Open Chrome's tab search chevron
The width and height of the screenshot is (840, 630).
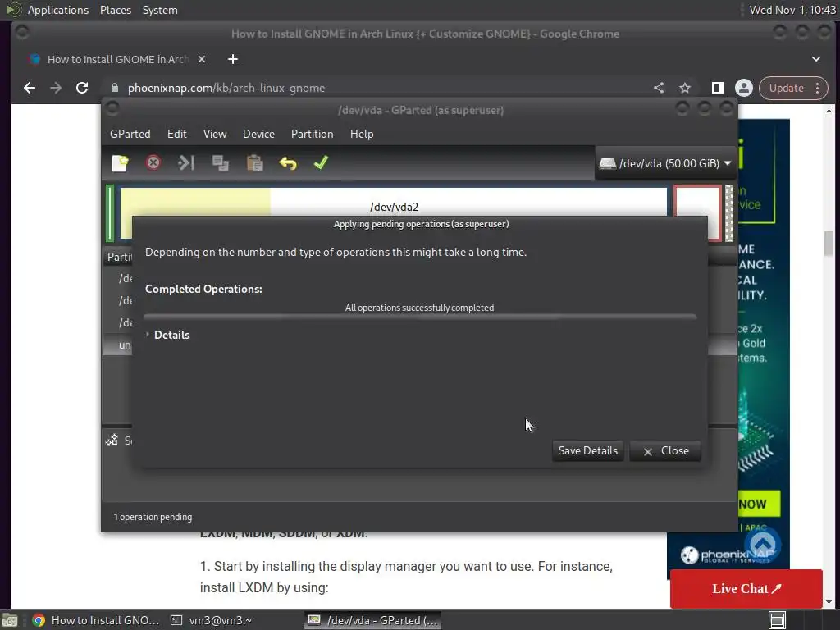click(816, 59)
